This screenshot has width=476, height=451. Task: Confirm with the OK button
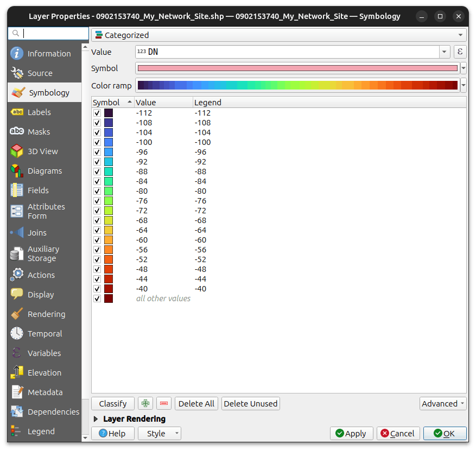tap(445, 433)
